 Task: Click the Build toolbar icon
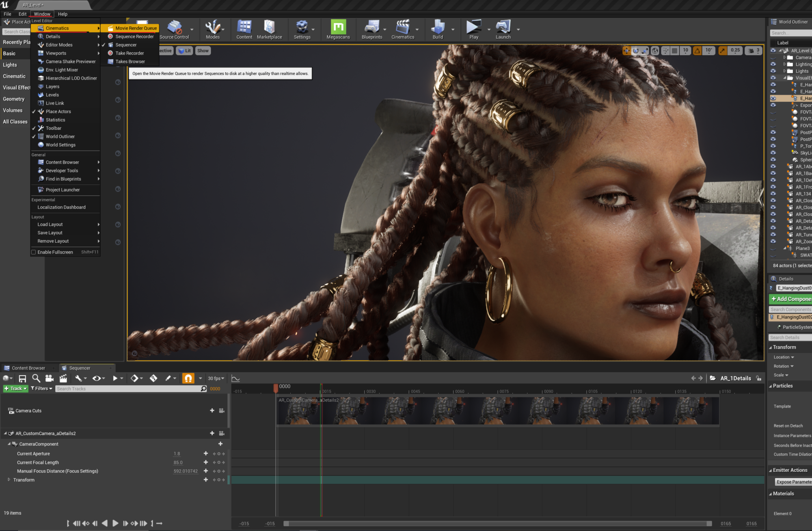point(438,29)
